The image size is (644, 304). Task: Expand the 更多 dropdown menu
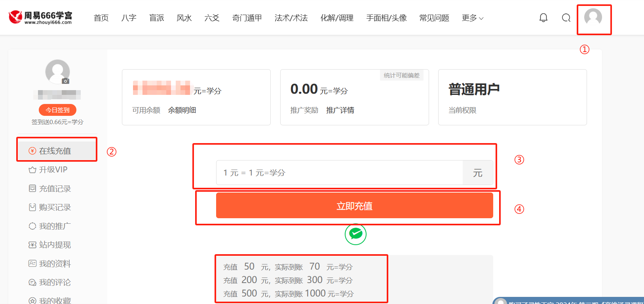472,18
